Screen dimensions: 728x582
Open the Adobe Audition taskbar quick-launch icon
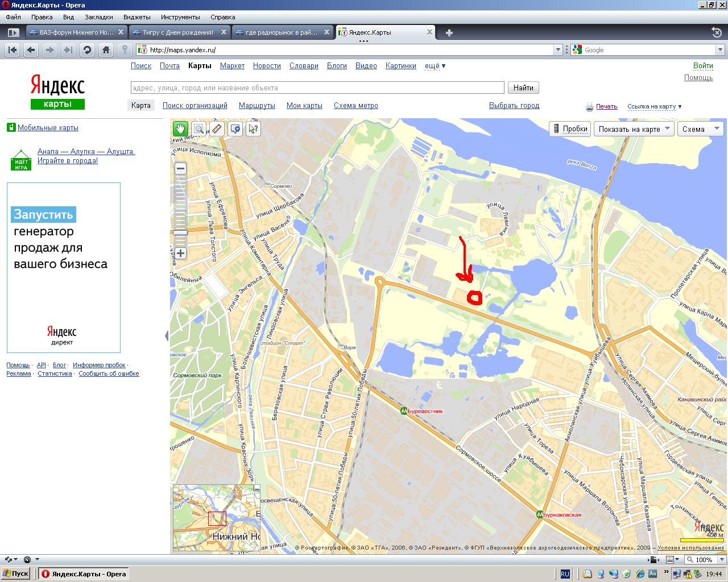click(x=653, y=574)
